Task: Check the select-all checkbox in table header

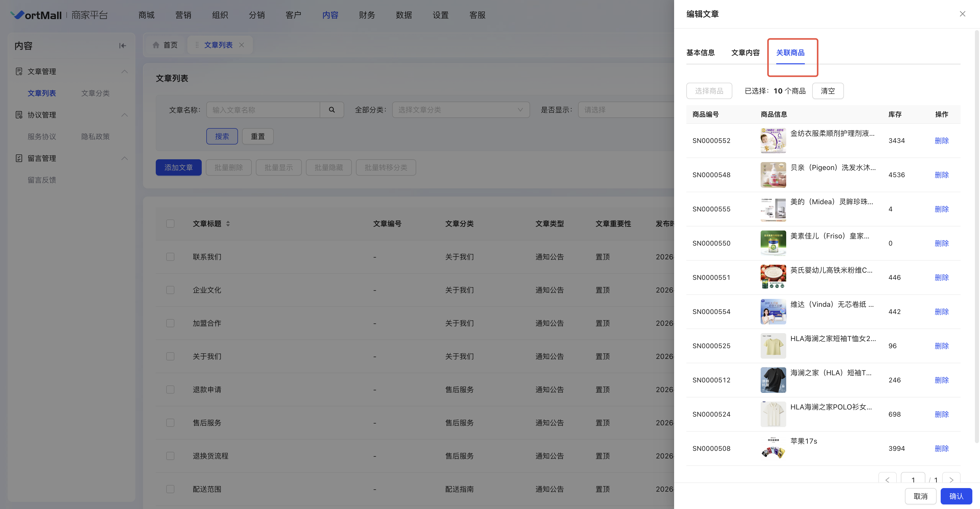Action: (x=170, y=224)
